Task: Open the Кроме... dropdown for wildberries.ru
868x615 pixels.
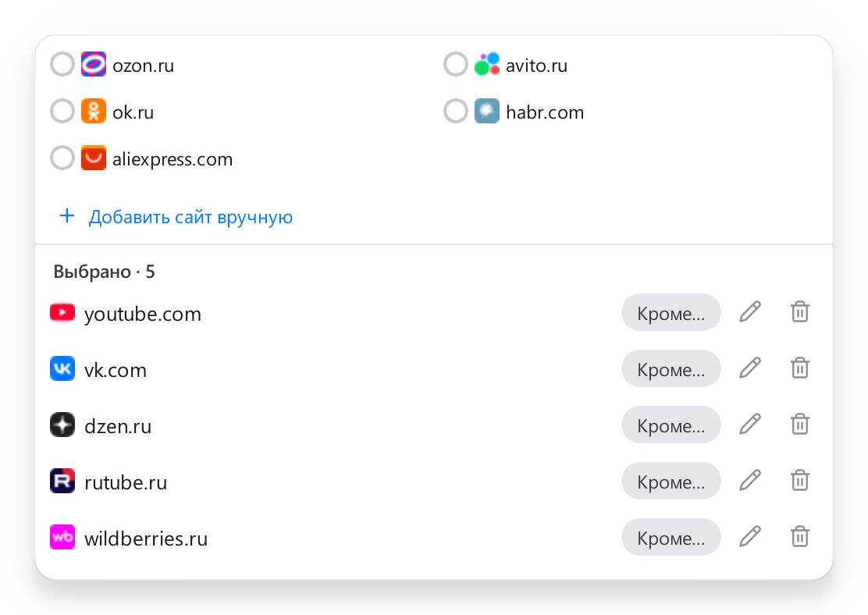Action: click(x=671, y=537)
